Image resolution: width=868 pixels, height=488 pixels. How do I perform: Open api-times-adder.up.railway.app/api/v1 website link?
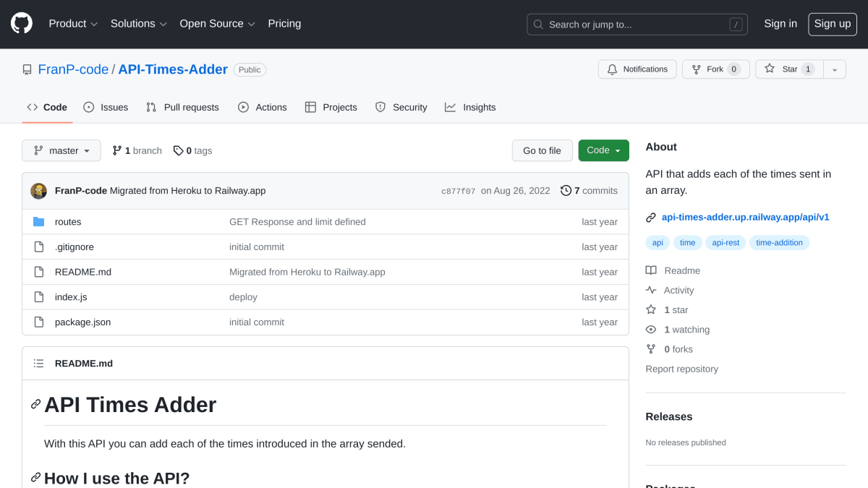(x=745, y=217)
